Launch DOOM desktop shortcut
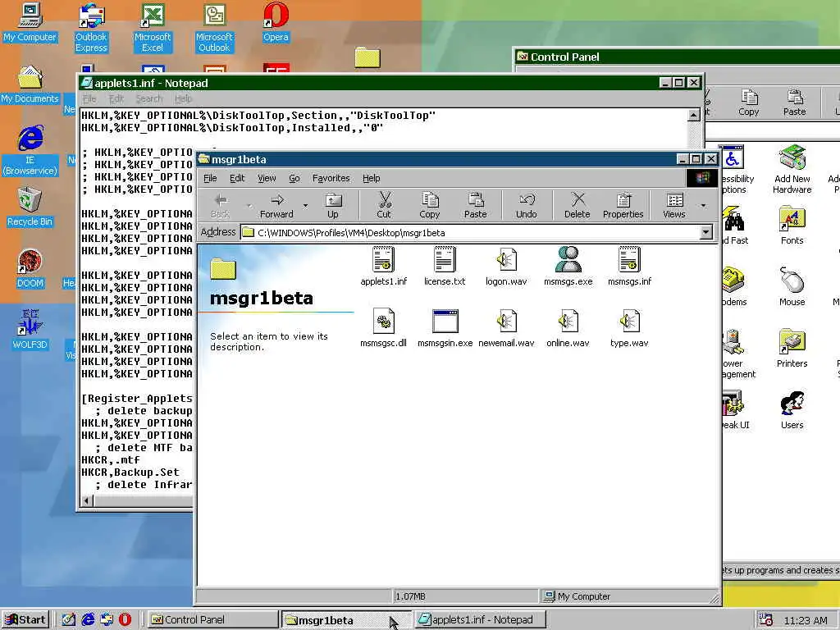Screen dimensions: 840x630 click(x=30, y=268)
